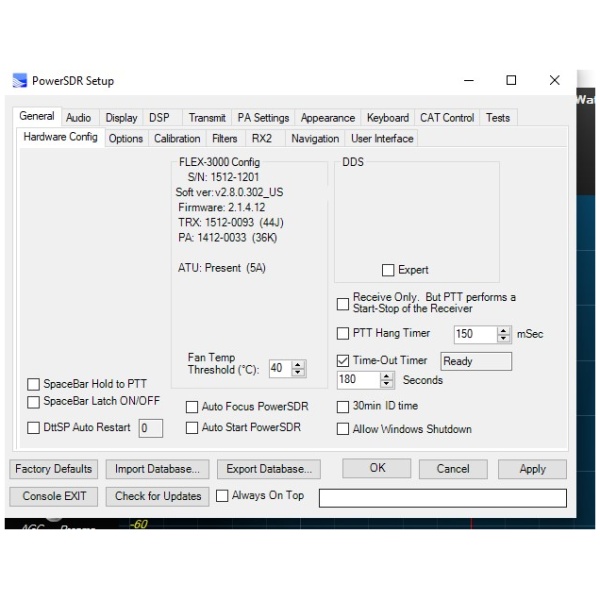The width and height of the screenshot is (600, 600).
Task: Toggle SpaceBar Latch ON/OFF checkbox
Action: pos(33,402)
